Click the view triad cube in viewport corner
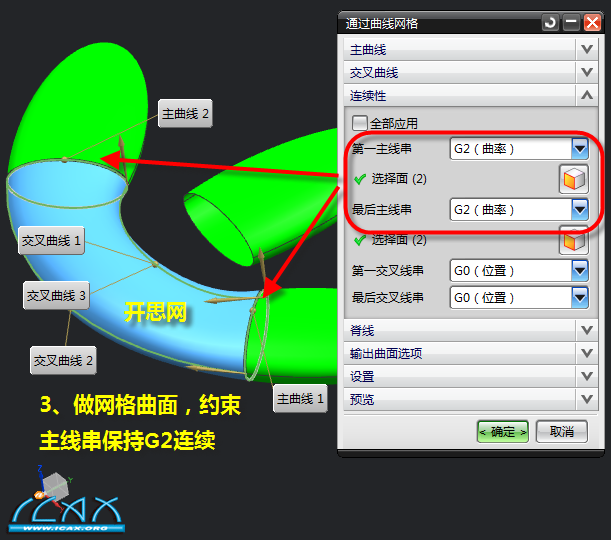611x540 pixels. pyautogui.click(x=55, y=485)
